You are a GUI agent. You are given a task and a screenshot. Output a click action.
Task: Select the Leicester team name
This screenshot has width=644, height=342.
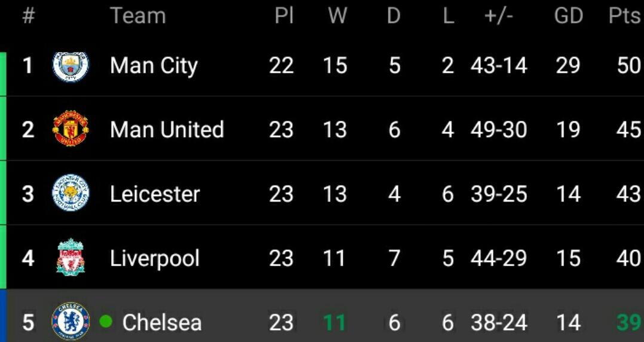155,194
